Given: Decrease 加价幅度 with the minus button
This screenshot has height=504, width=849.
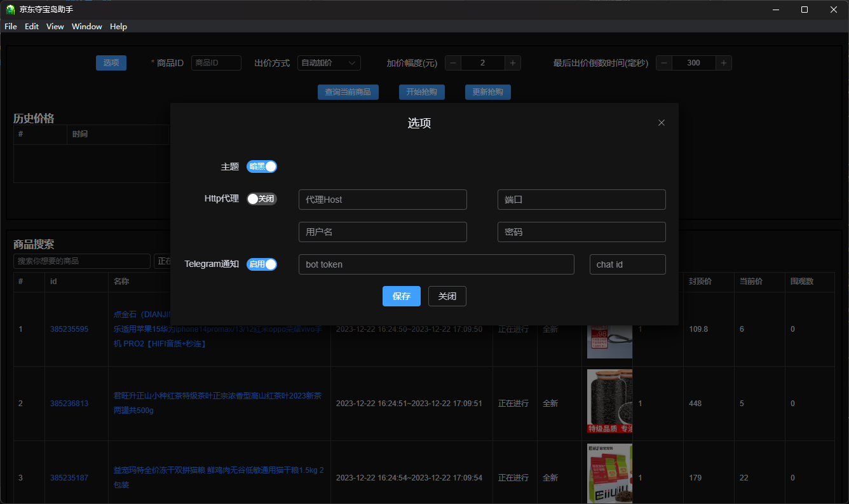Looking at the screenshot, I should (x=453, y=63).
